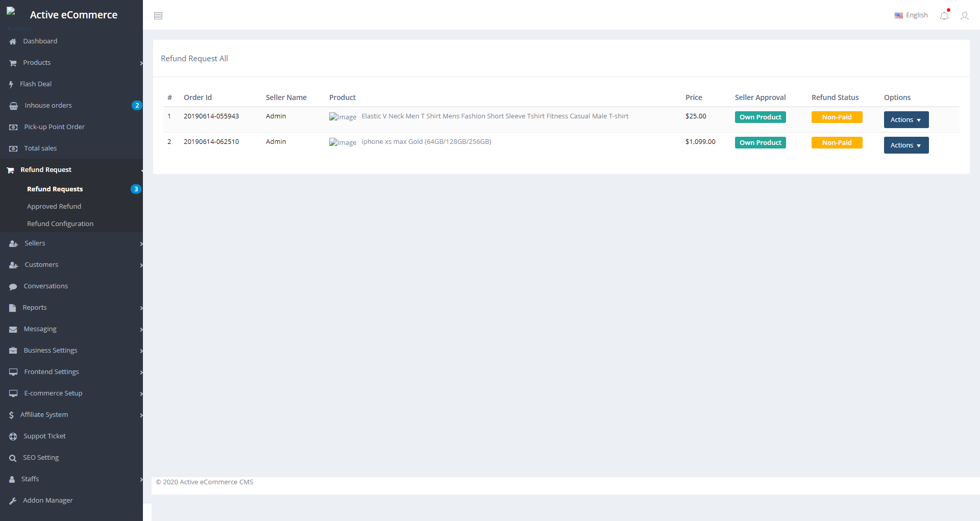Click the user profile icon
Viewport: 980px width, 521px height.
click(x=964, y=16)
